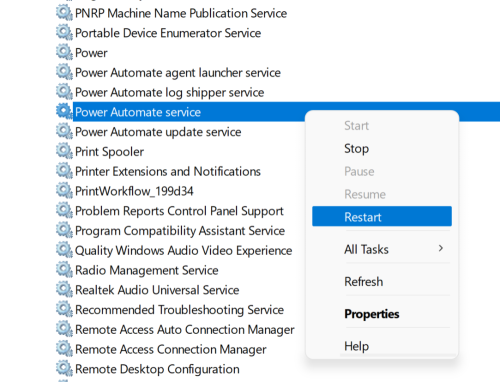The image size is (500, 382).
Task: Select the Power service row
Action: (x=91, y=53)
